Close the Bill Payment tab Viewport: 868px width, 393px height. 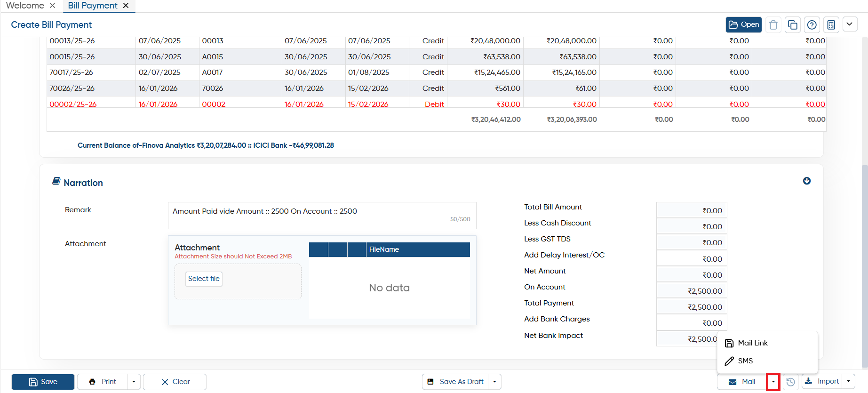(126, 6)
